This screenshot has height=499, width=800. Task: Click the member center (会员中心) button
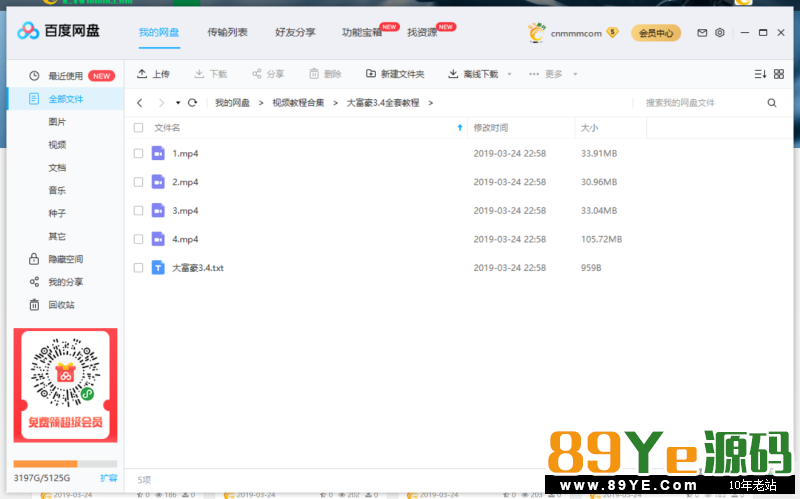pyautogui.click(x=656, y=33)
